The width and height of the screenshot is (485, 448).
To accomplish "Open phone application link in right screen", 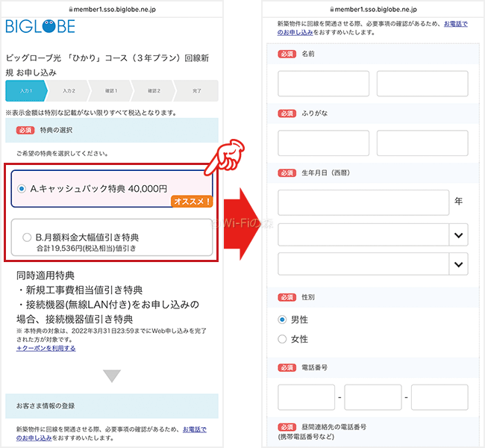I will tap(456, 24).
